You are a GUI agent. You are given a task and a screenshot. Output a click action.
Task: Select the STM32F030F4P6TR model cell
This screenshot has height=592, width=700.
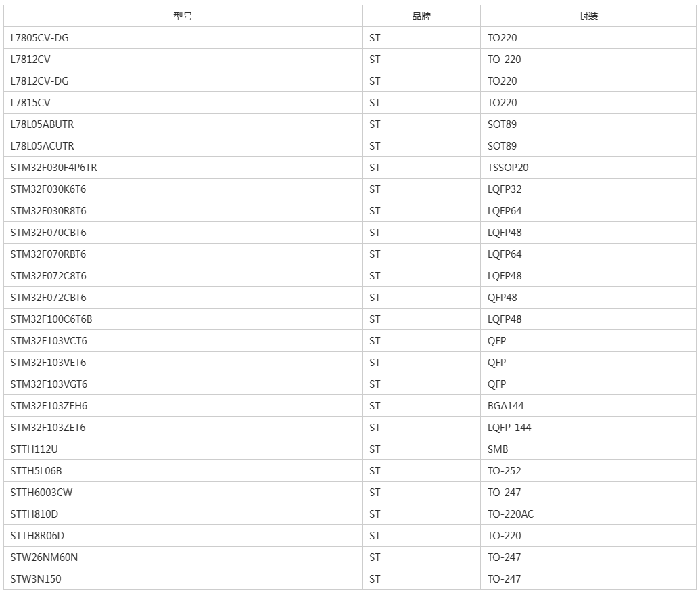(183, 168)
